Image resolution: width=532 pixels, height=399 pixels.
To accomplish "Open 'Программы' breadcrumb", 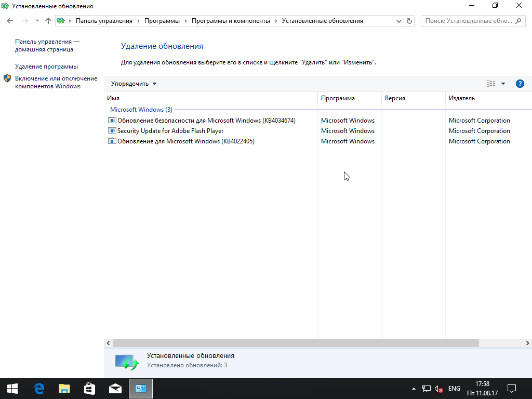I will pos(162,21).
